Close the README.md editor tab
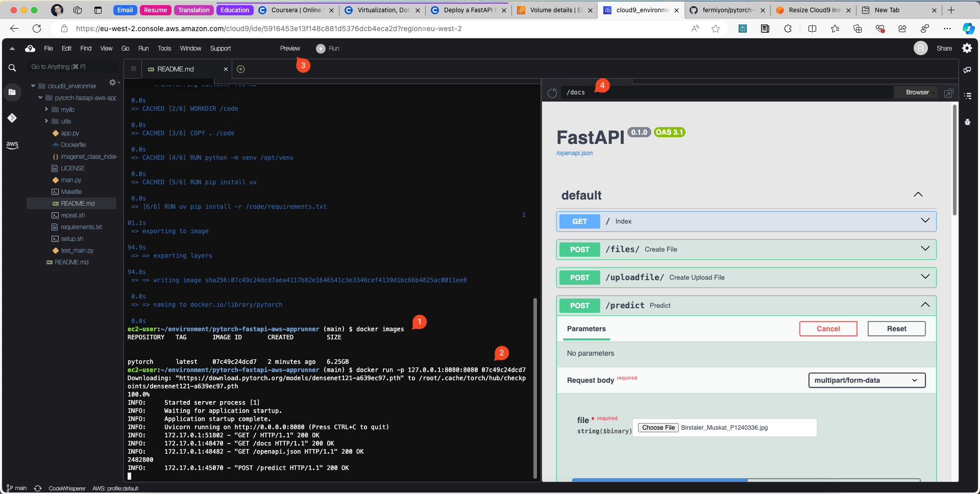The width and height of the screenshot is (980, 494). 226,69
